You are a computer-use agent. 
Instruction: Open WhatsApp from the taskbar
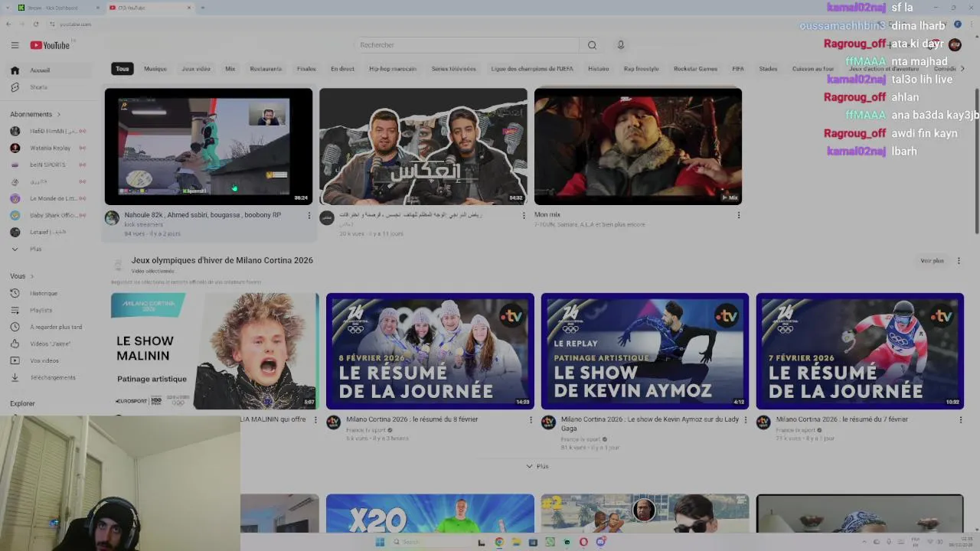tap(550, 542)
